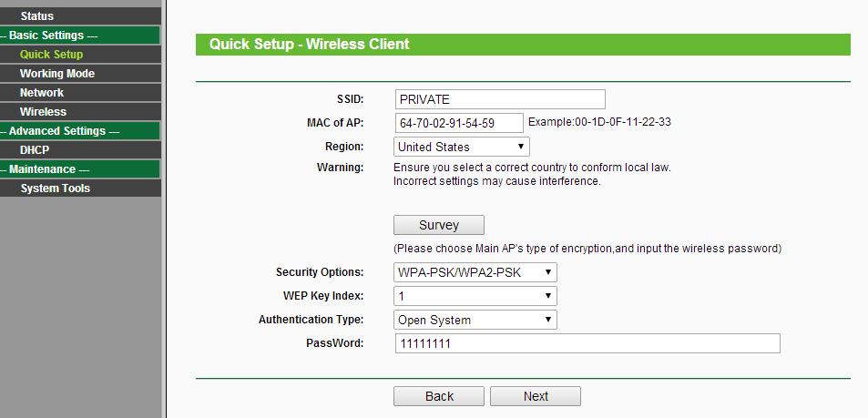The image size is (868, 418).
Task: Focus the SSID input field
Action: (x=500, y=99)
